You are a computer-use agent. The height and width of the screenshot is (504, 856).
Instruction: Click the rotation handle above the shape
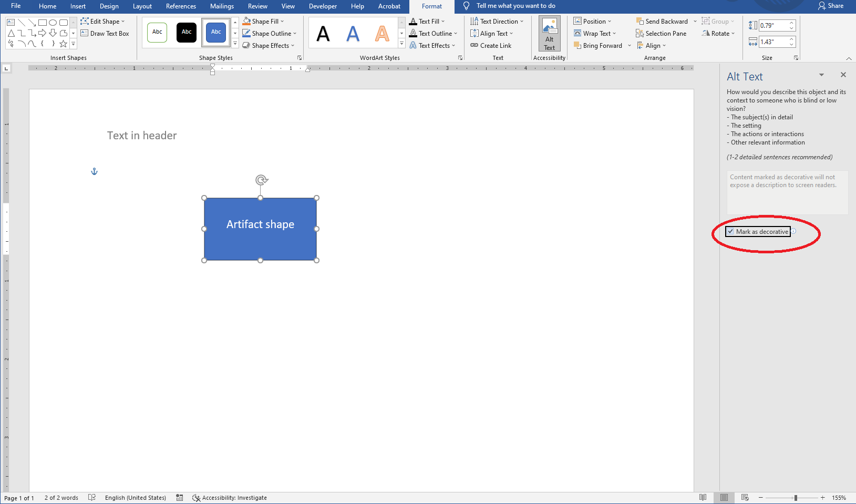coord(261,180)
